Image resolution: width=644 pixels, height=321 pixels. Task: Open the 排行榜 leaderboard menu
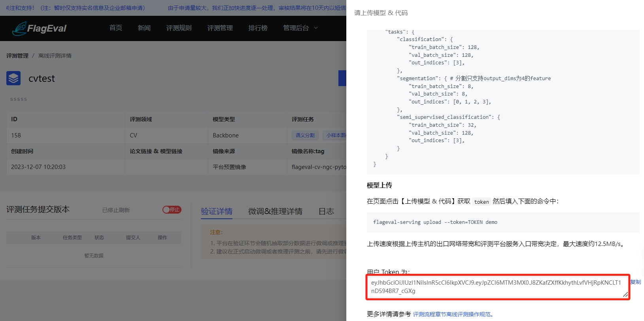click(258, 28)
